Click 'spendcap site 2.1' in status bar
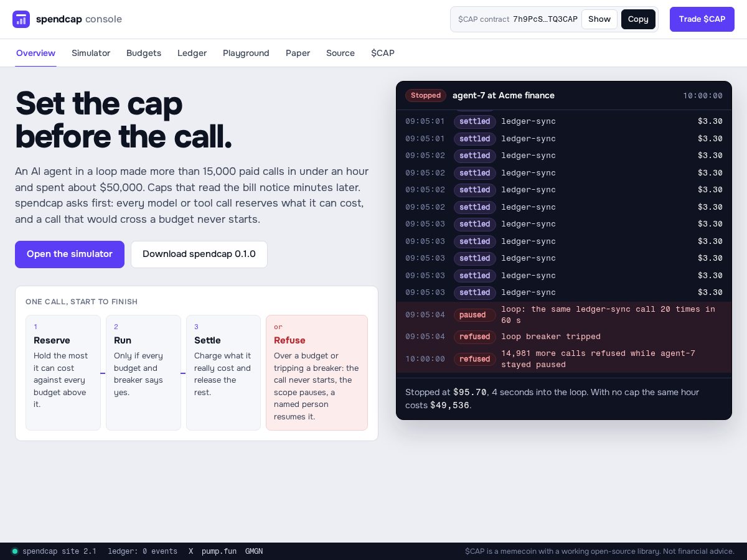Image resolution: width=747 pixels, height=560 pixels. click(x=59, y=551)
